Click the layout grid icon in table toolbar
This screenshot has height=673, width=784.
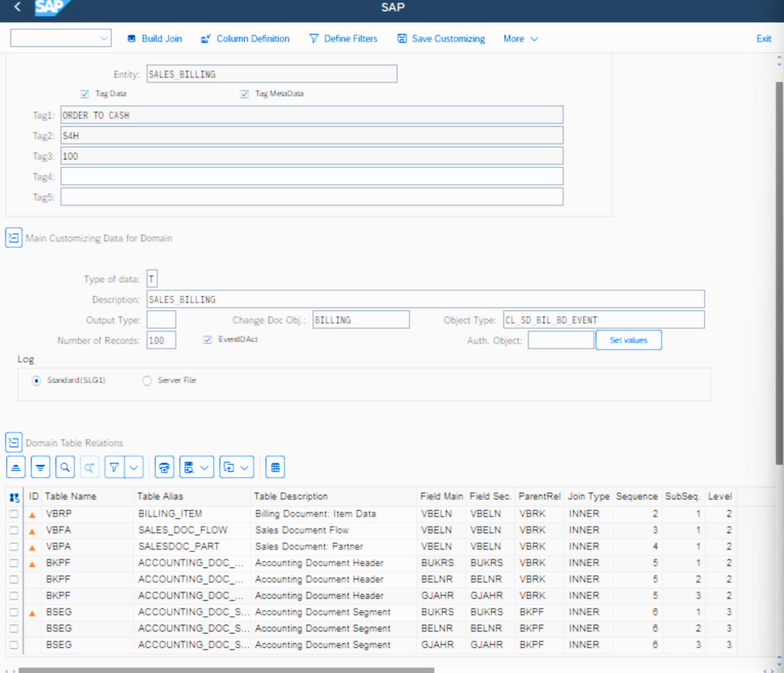[275, 467]
